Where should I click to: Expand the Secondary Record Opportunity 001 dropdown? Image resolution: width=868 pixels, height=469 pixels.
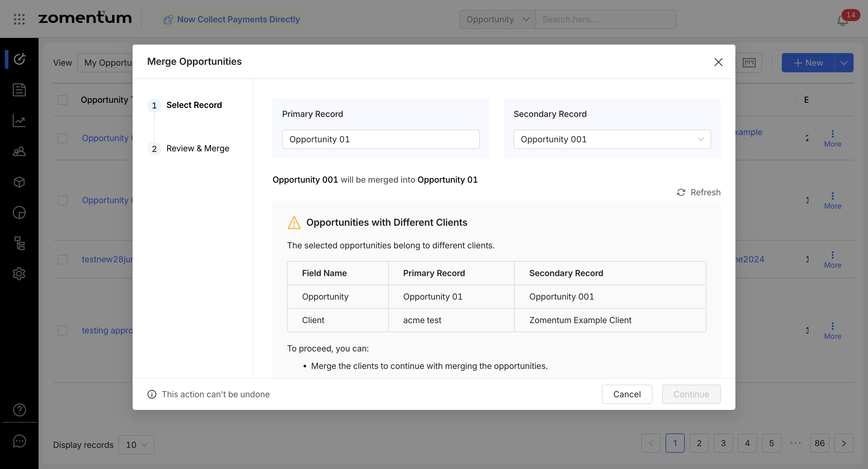(612, 139)
